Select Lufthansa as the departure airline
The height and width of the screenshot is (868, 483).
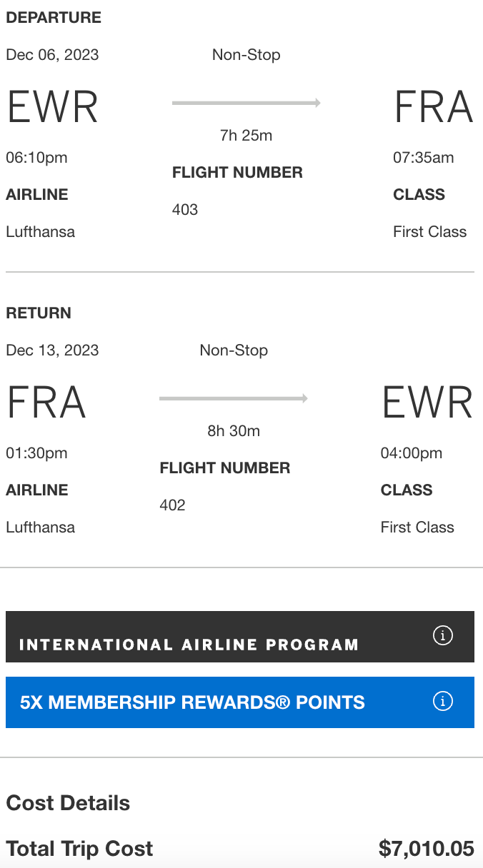(x=41, y=231)
